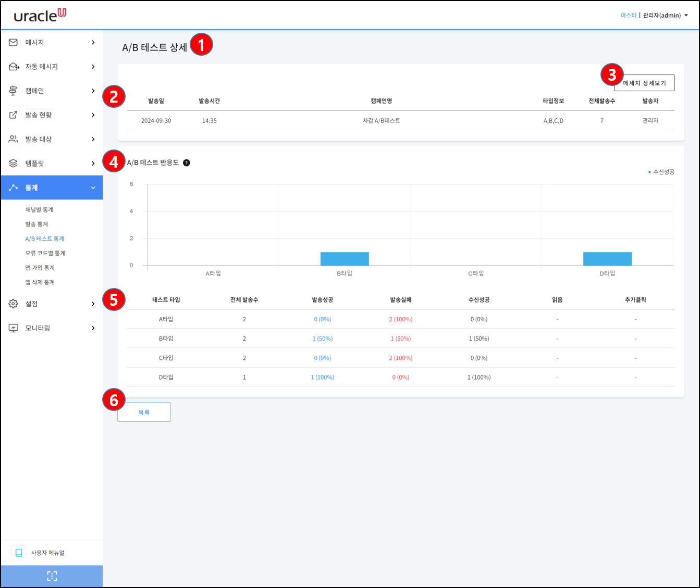700x588 pixels.
Task: Click the 메세지 상세보기 button
Action: coord(644,83)
